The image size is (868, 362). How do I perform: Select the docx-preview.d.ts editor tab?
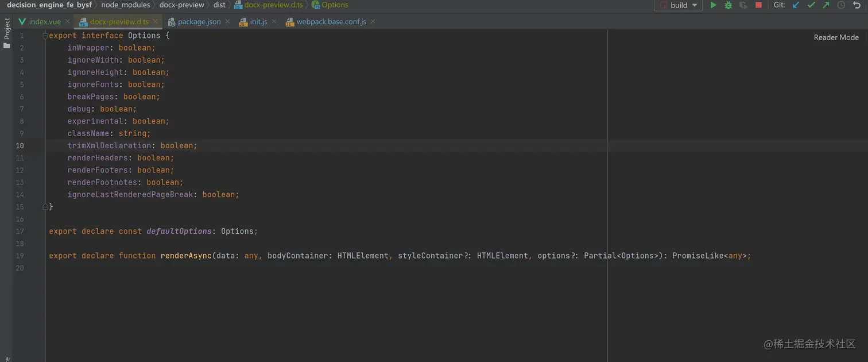(119, 22)
